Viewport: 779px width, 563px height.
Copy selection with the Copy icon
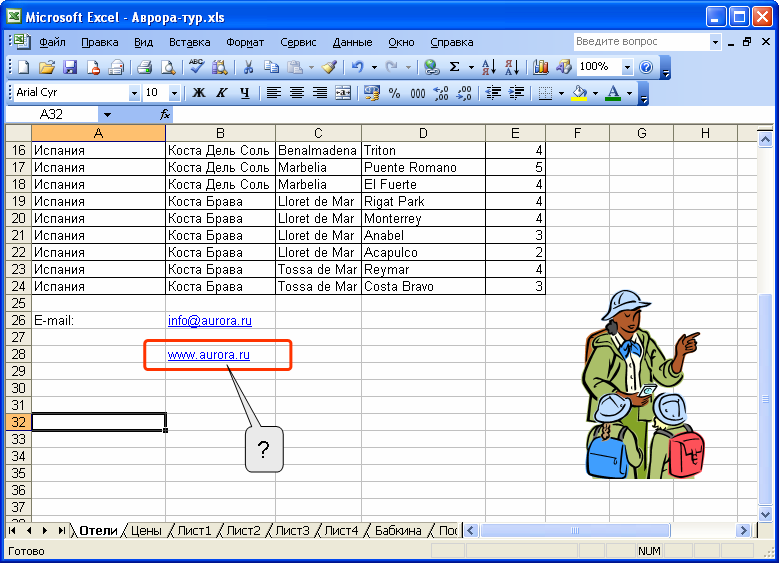(x=271, y=67)
